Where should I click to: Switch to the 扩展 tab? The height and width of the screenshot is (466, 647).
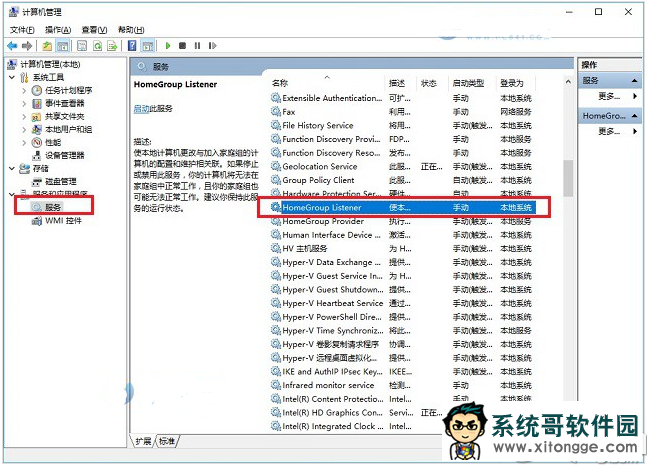coord(144,441)
